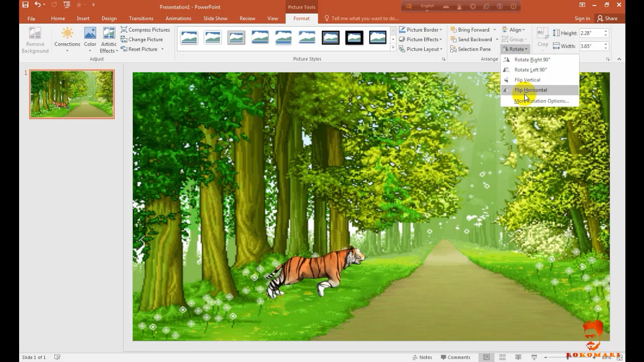Click the Height input field
This screenshot has height=362, width=644.
(591, 33)
